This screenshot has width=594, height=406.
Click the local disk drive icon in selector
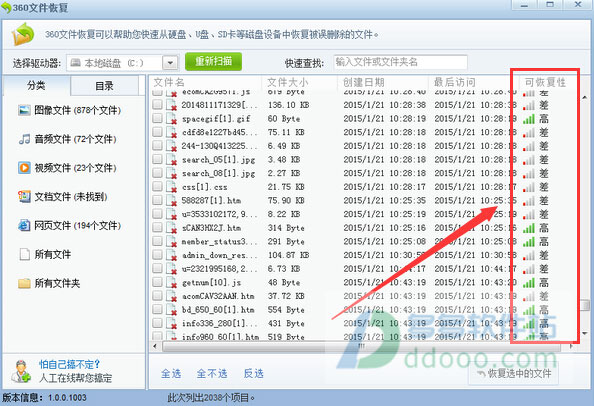[x=75, y=62]
